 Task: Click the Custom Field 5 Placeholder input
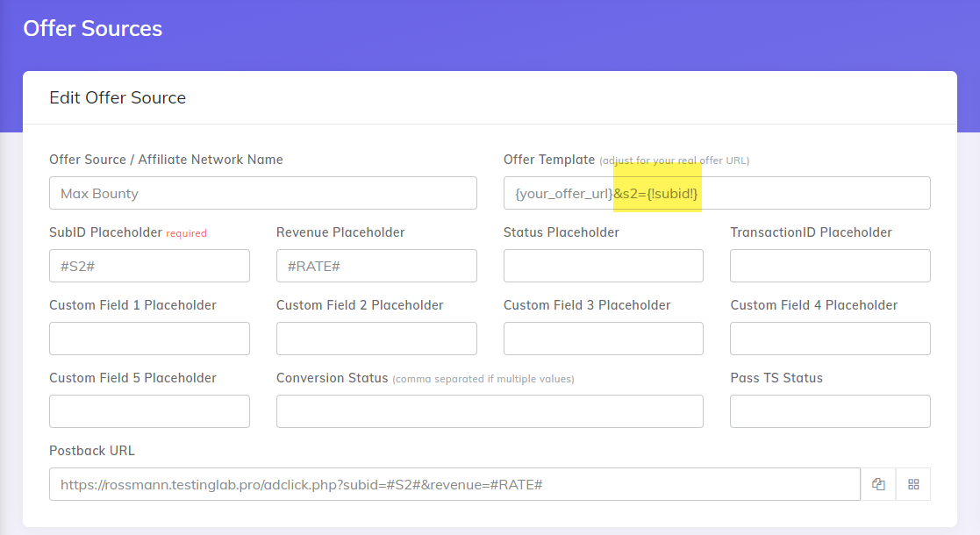(149, 410)
